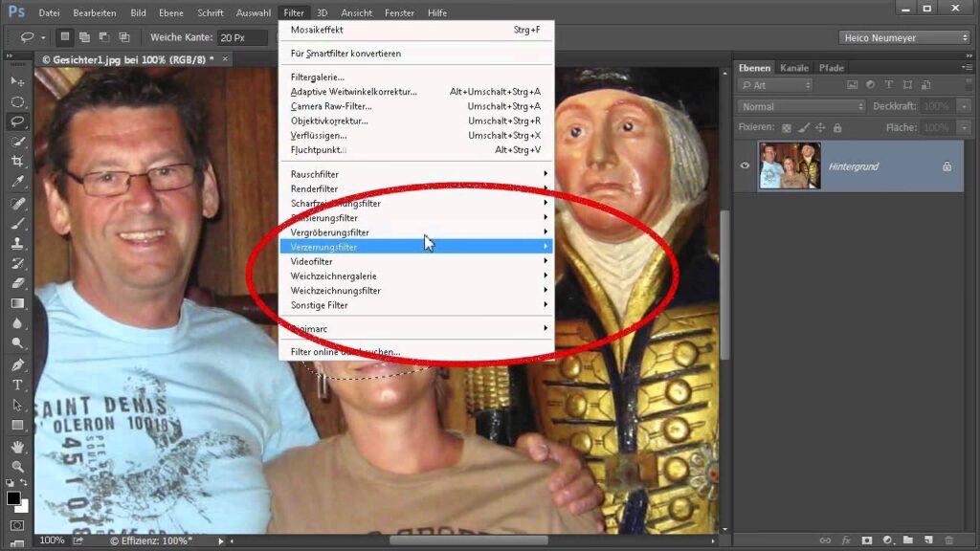
Task: Create a new layer with panel icon
Action: (928, 540)
